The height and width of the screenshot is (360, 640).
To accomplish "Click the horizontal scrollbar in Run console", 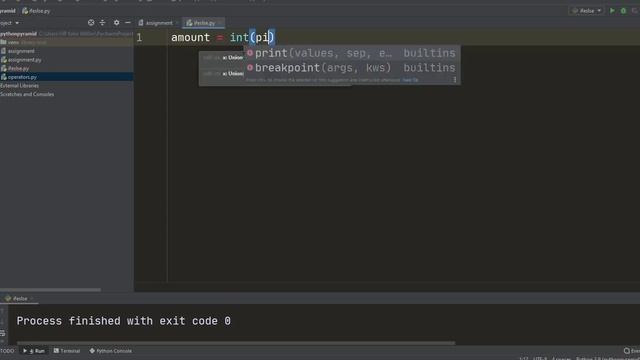I will tap(236, 343).
